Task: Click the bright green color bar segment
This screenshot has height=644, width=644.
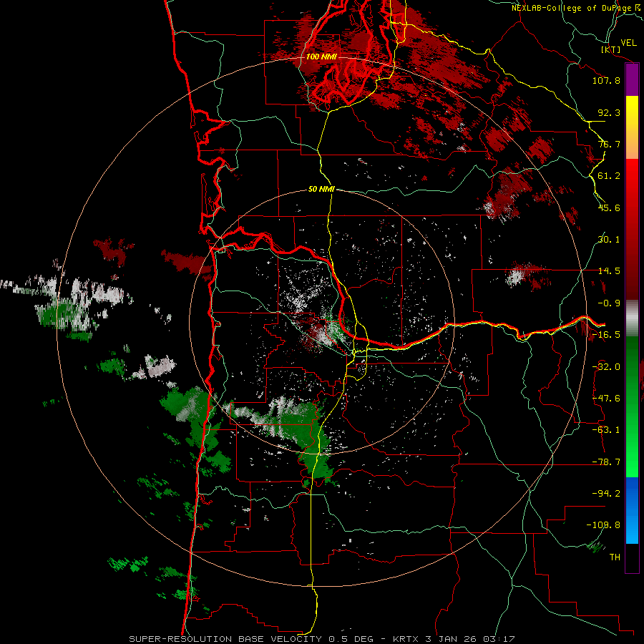Action: pos(632,406)
